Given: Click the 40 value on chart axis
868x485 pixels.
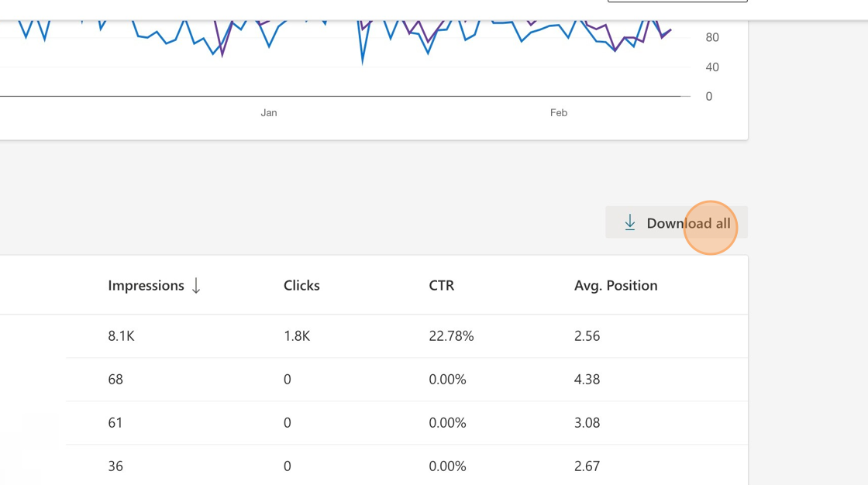Looking at the screenshot, I should 712,67.
